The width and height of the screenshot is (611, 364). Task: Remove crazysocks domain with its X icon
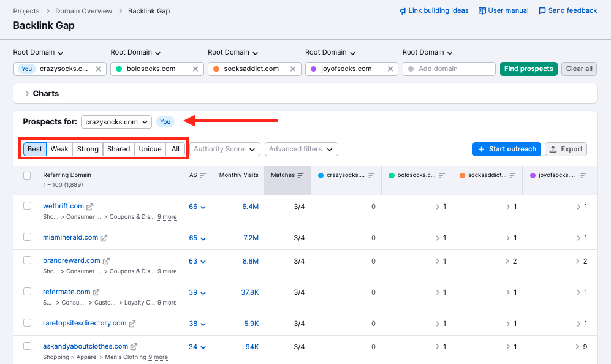click(x=98, y=69)
